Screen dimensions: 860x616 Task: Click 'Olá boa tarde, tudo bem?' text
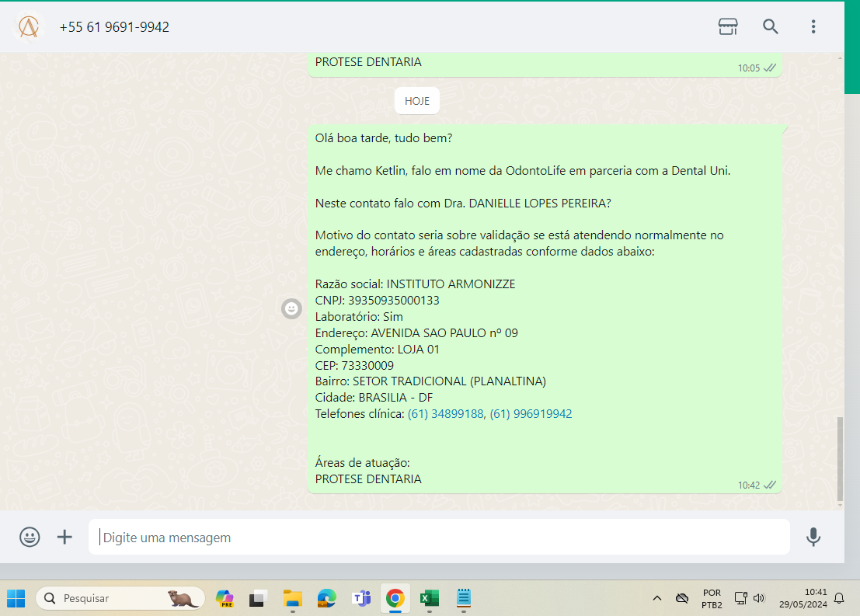(x=383, y=138)
